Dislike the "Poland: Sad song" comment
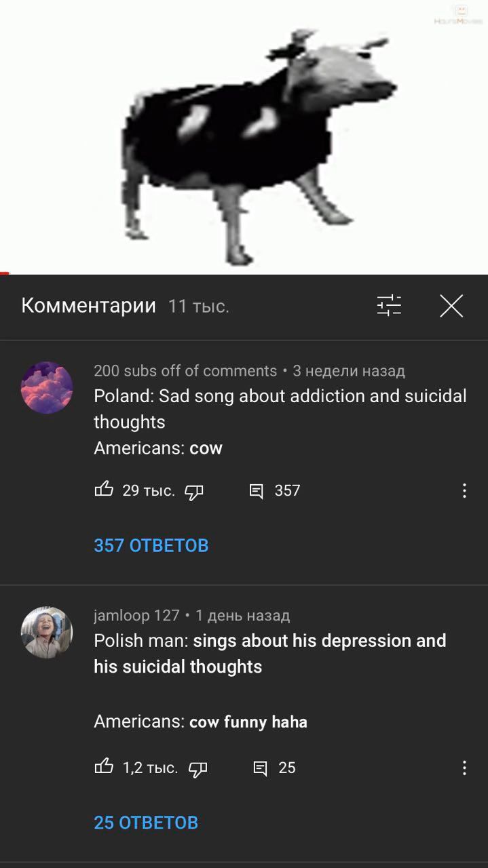Screen dimensions: 488x868 pos(194,492)
